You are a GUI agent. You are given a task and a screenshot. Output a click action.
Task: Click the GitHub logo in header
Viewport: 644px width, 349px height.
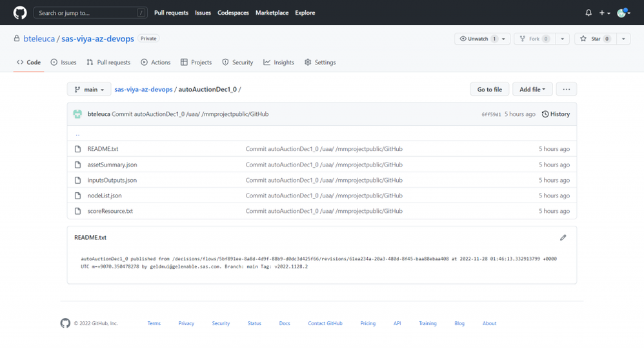point(20,13)
